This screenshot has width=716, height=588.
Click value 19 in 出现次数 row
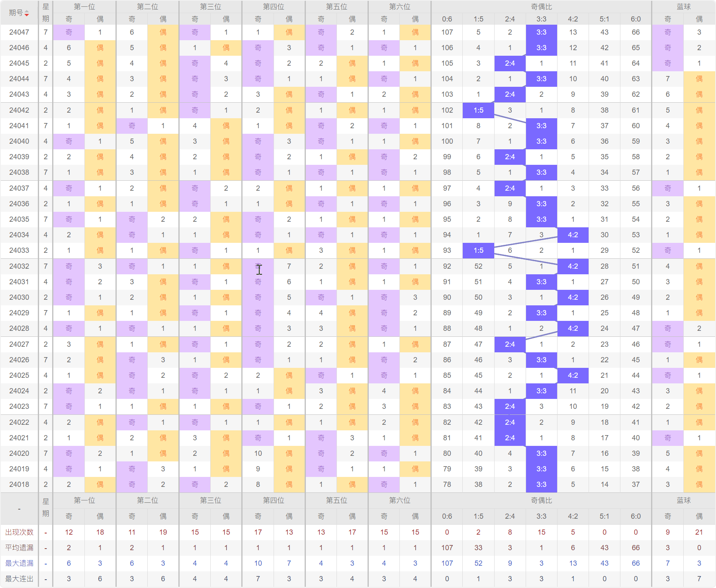[x=163, y=532]
